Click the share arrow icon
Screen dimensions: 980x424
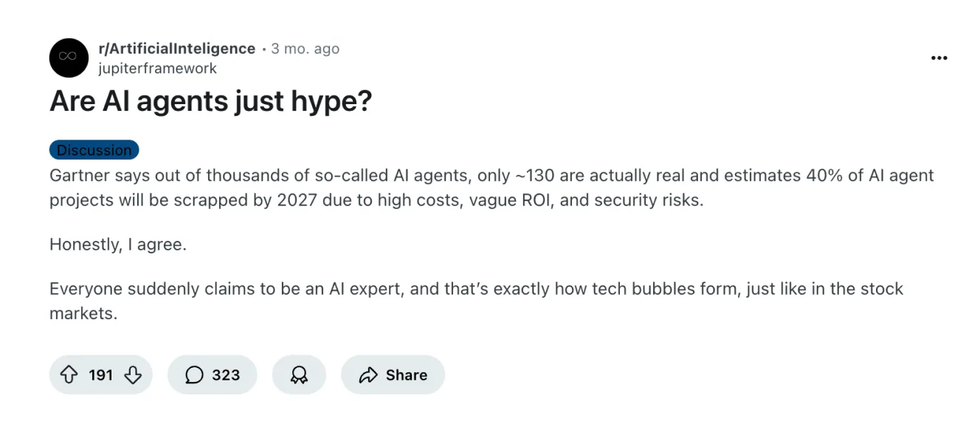(x=367, y=375)
